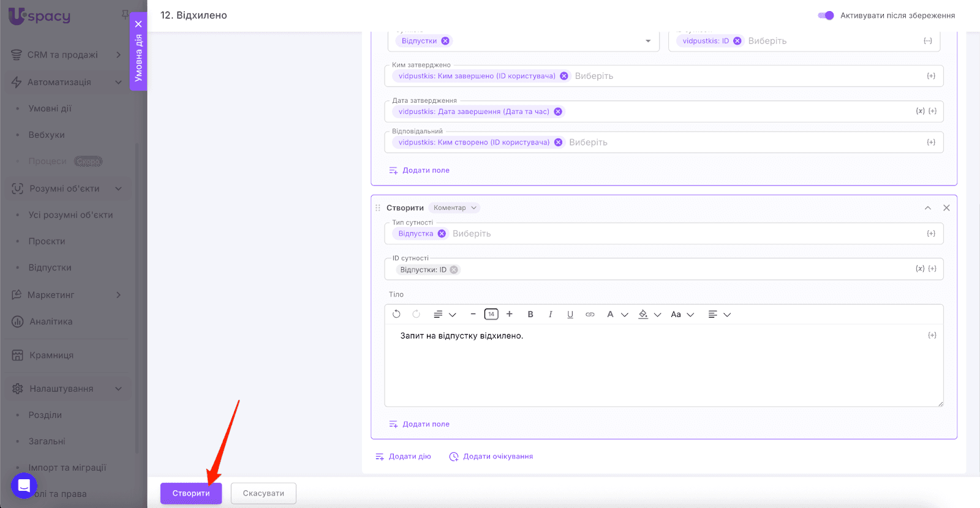Open the chat support bubble
This screenshot has height=508, width=980.
pyautogui.click(x=24, y=486)
